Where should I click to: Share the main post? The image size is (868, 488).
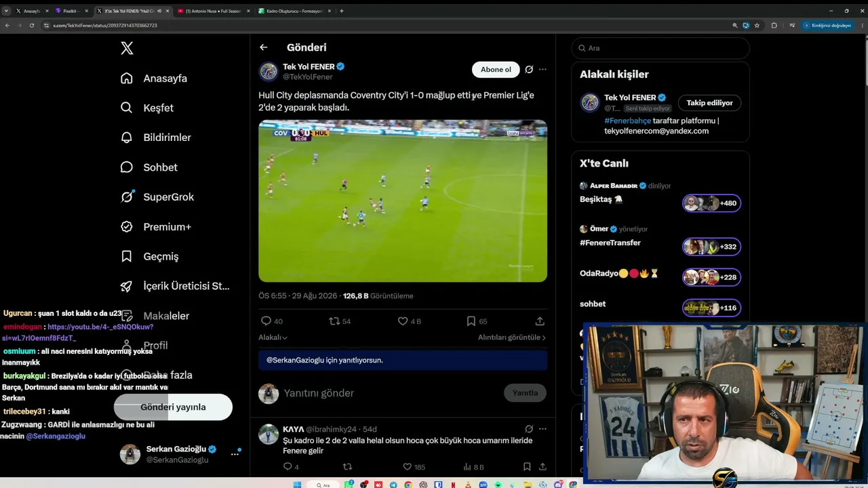pyautogui.click(x=540, y=321)
